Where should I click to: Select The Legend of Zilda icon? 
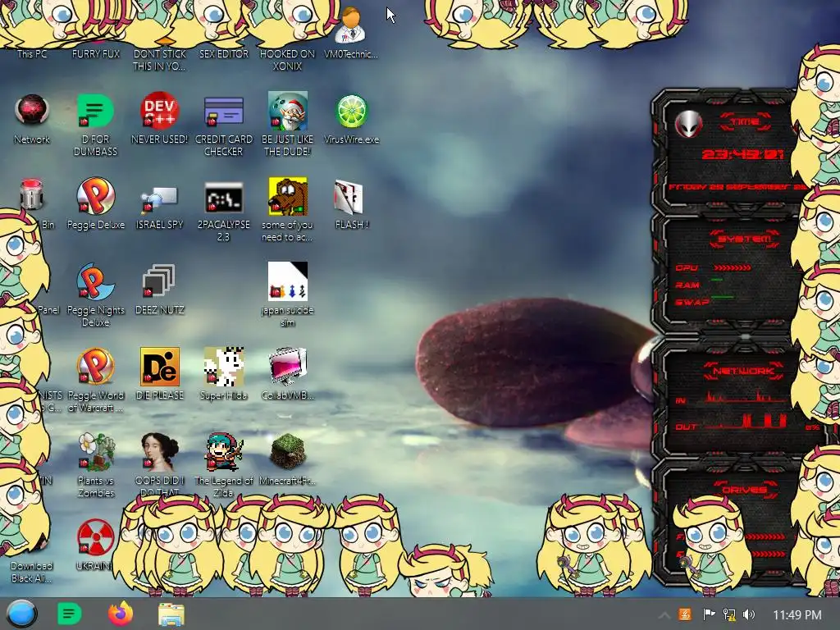pyautogui.click(x=223, y=452)
